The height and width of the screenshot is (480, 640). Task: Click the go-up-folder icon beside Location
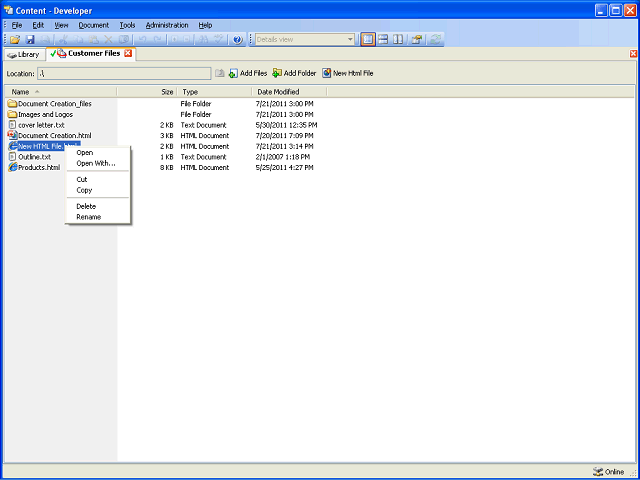point(220,73)
